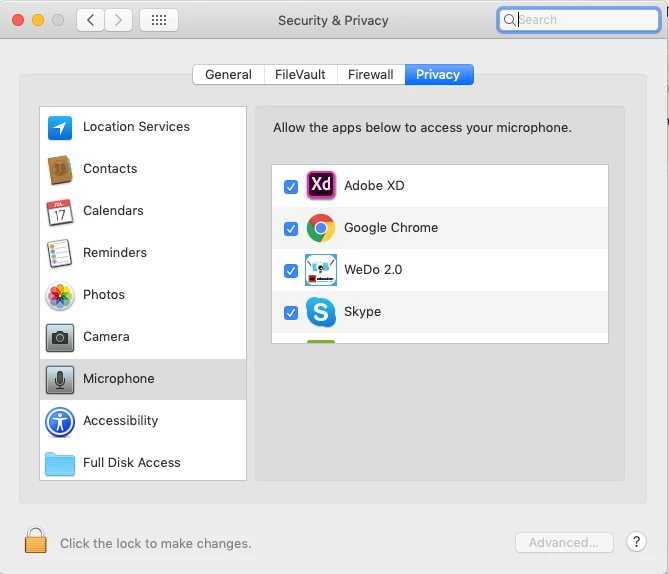Click the Camera icon in sidebar

tap(60, 338)
